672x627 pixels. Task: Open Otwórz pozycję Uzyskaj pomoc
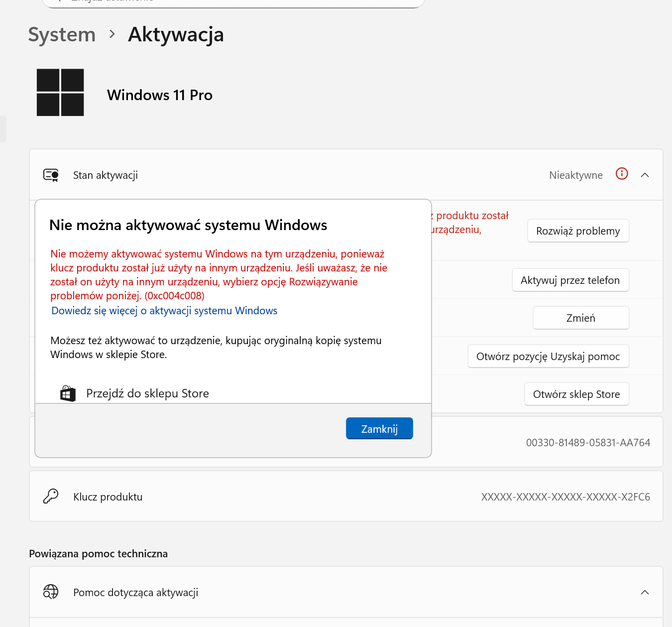(548, 357)
